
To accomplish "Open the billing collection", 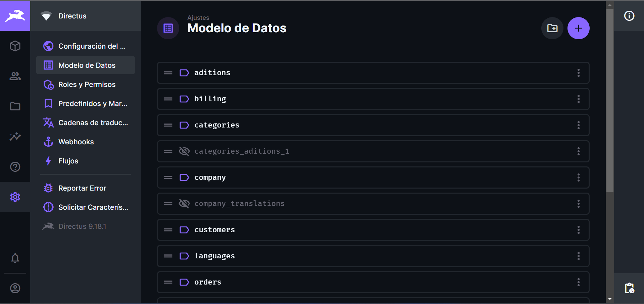I will 210,99.
